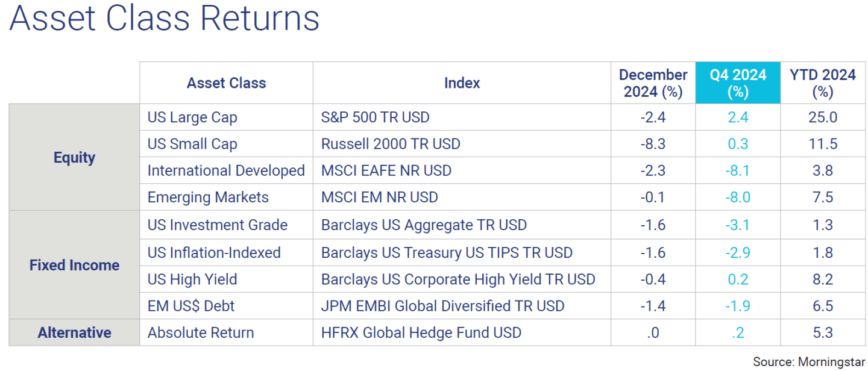The height and width of the screenshot is (371, 868).
Task: Click the International Developed asset class cell
Action: [226, 170]
